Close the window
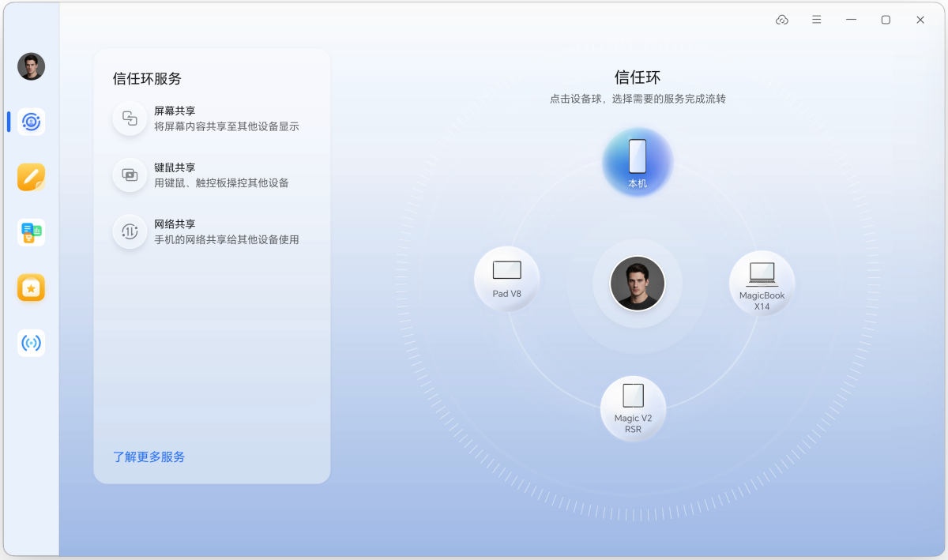The width and height of the screenshot is (948, 560). (x=920, y=20)
